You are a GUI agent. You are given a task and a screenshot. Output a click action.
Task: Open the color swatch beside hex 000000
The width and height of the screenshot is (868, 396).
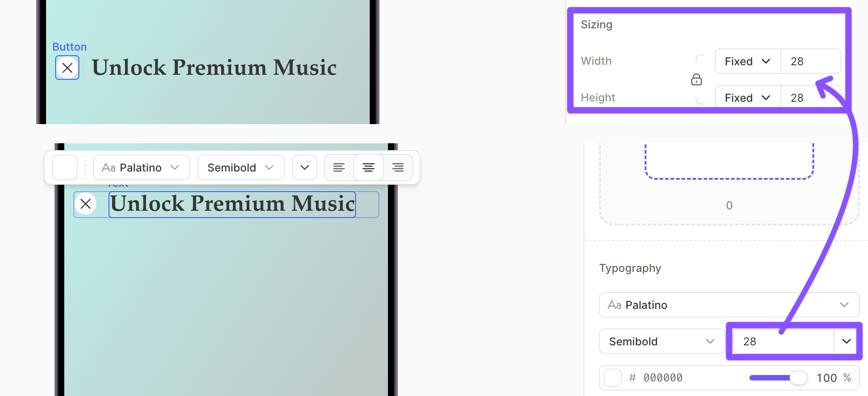[613, 378]
